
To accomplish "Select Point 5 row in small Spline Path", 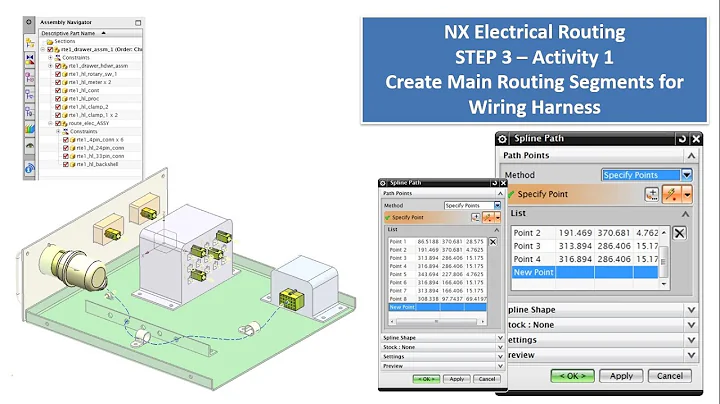I will pos(437,274).
